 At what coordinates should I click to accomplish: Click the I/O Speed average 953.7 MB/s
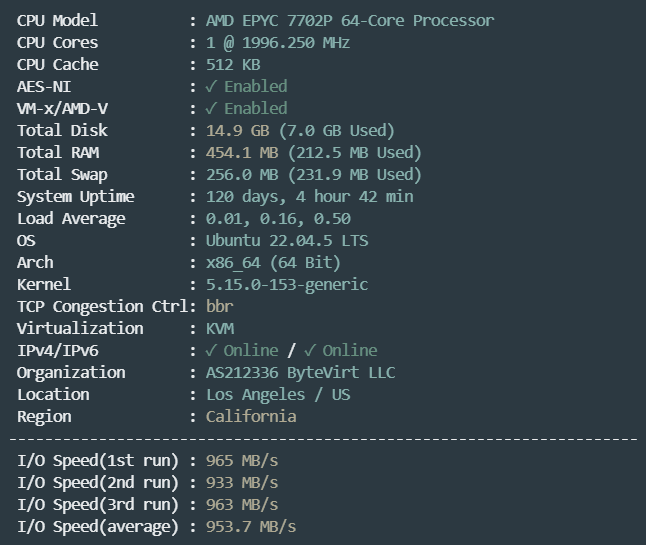[251, 526]
